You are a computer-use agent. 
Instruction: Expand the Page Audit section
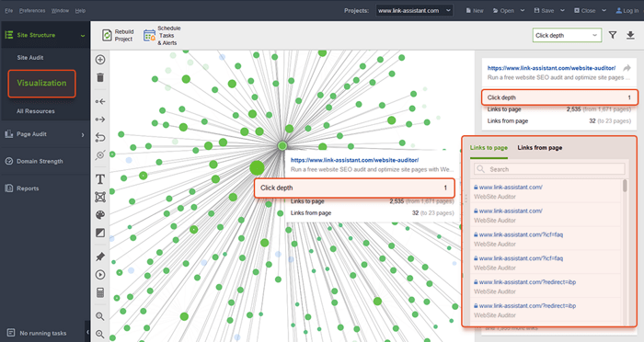[45, 134]
